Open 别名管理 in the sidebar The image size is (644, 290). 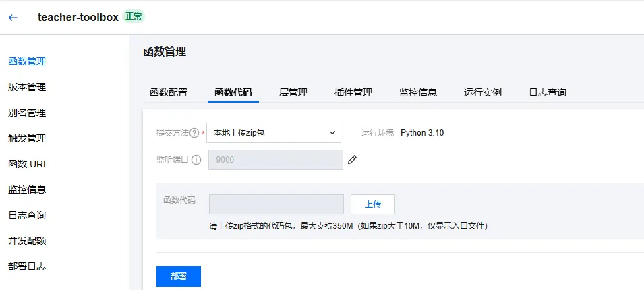pyautogui.click(x=27, y=113)
